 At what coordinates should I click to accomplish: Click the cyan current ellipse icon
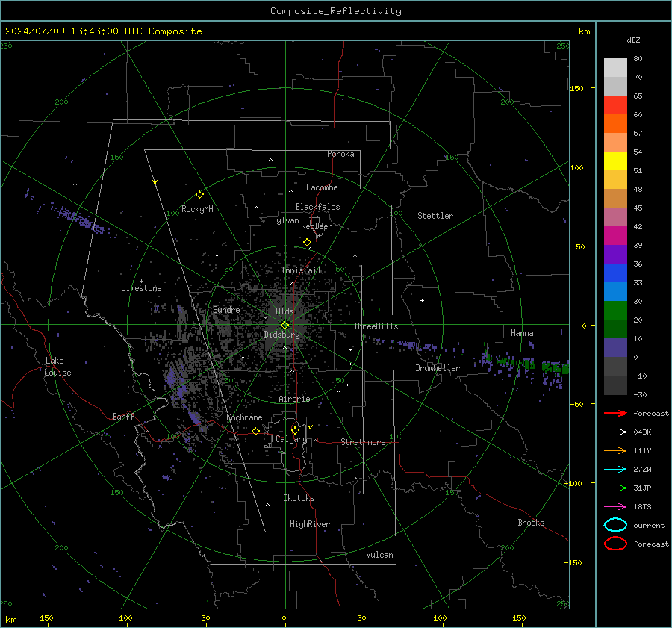tap(615, 525)
